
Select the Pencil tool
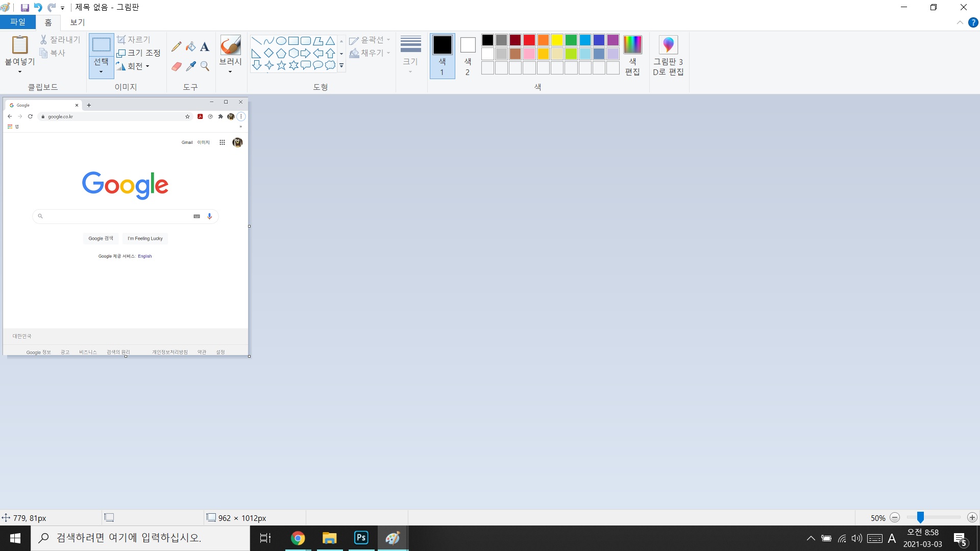[x=176, y=47]
